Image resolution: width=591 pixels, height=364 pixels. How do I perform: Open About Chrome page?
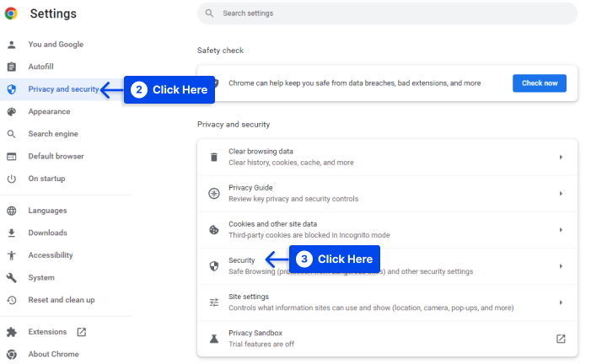tap(53, 354)
